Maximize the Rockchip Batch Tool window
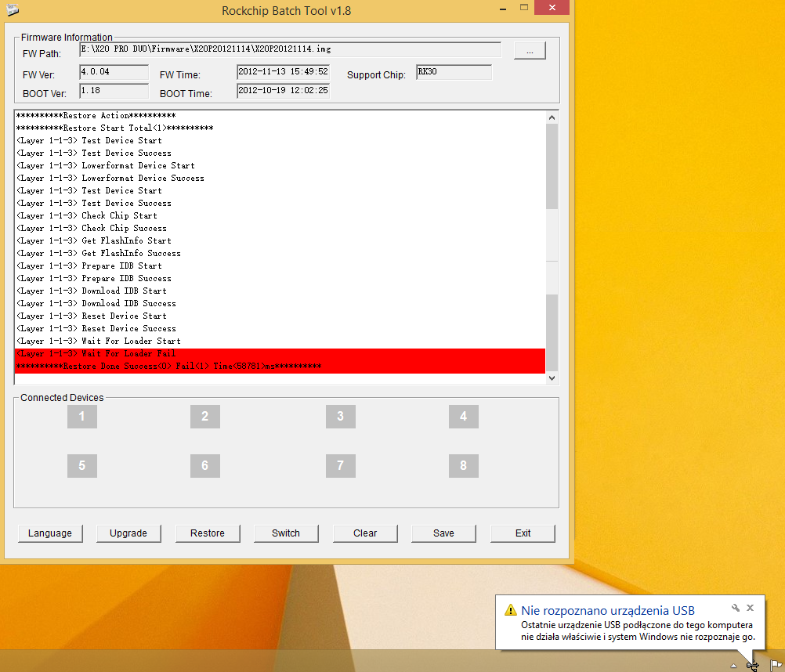785x672 pixels. 523,8
